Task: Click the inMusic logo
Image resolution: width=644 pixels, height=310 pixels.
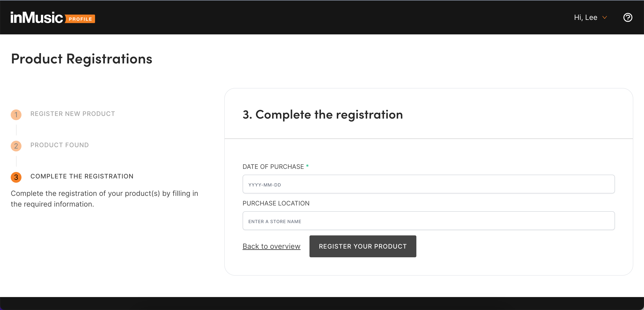Action: [36, 17]
